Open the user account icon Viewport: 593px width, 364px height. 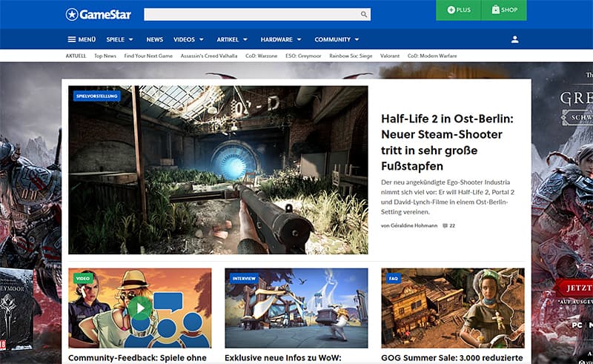tap(514, 39)
